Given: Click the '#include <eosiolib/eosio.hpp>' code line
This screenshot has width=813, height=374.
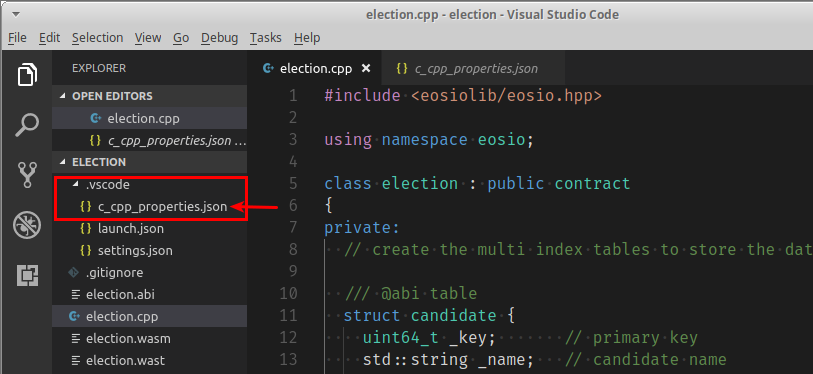Looking at the screenshot, I should (464, 96).
